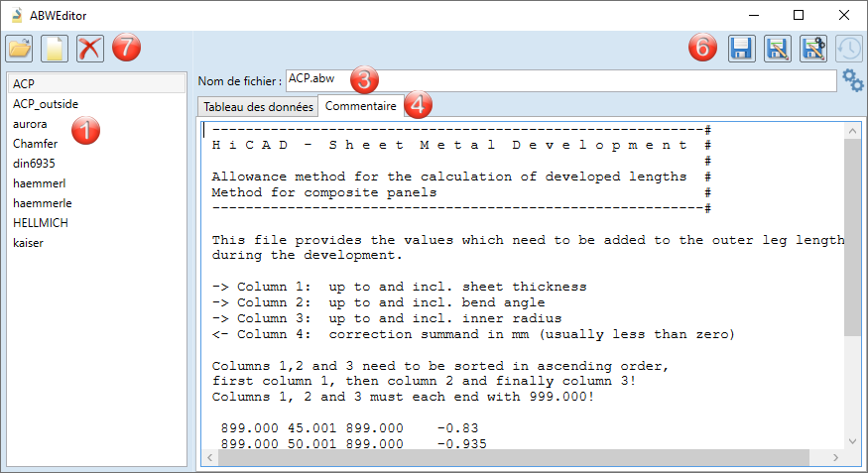Screen dimensions: 868x473
Task: Click the 'Column 4: correction summand' line
Action: point(473,335)
